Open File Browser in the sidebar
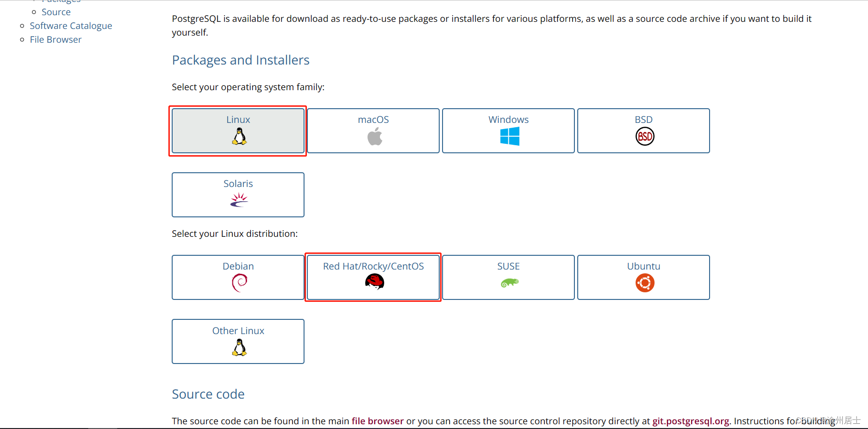868x429 pixels. tap(55, 39)
